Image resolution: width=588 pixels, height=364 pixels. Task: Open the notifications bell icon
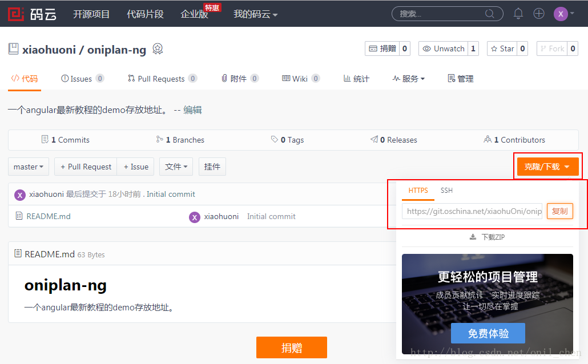pyautogui.click(x=518, y=14)
